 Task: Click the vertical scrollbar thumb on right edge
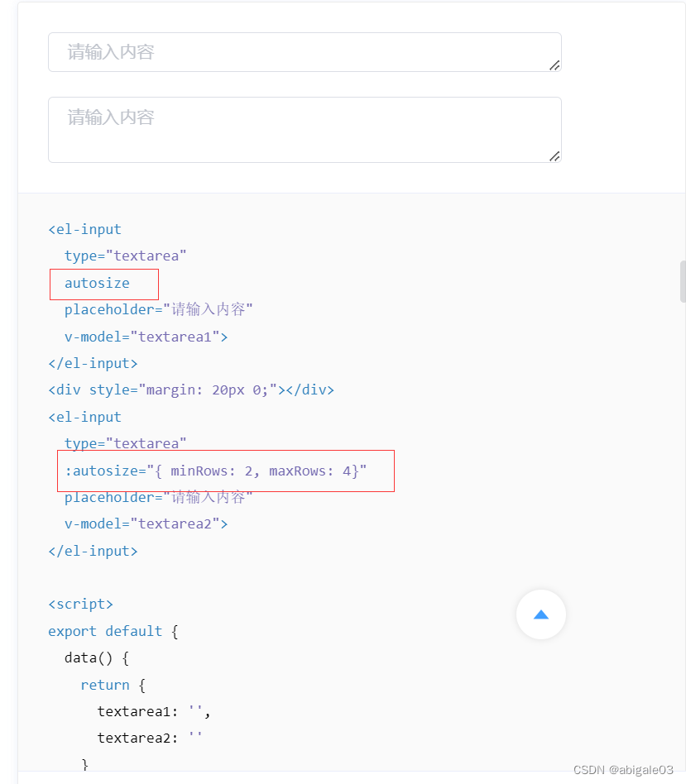[x=683, y=281]
